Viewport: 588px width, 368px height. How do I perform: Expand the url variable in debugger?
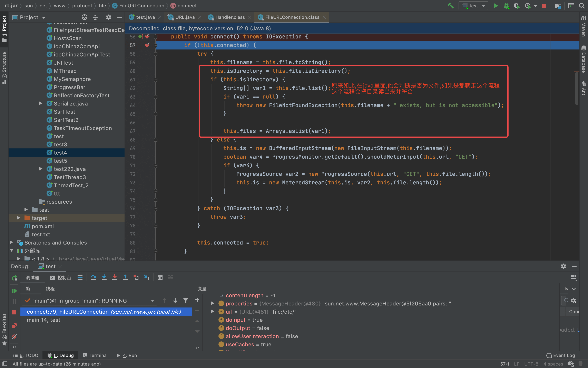tap(213, 312)
